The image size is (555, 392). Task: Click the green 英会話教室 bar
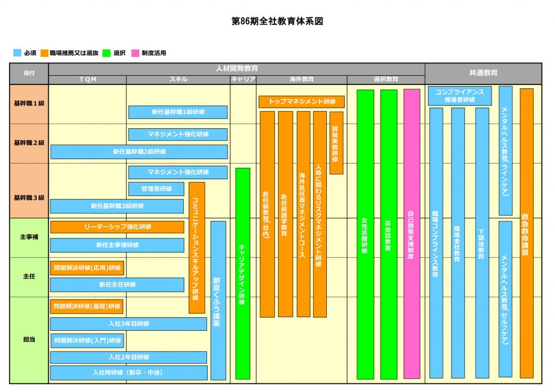coord(389,234)
